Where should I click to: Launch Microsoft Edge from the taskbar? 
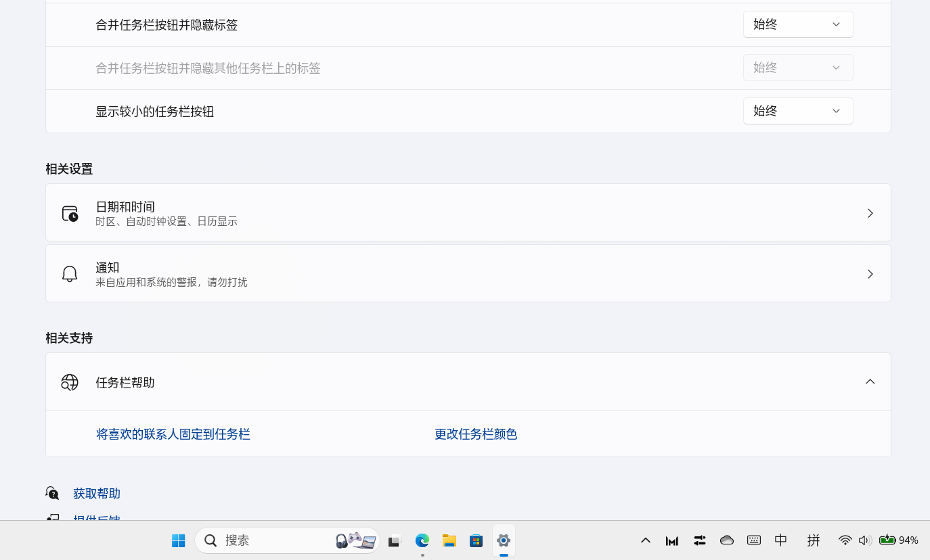pyautogui.click(x=422, y=540)
